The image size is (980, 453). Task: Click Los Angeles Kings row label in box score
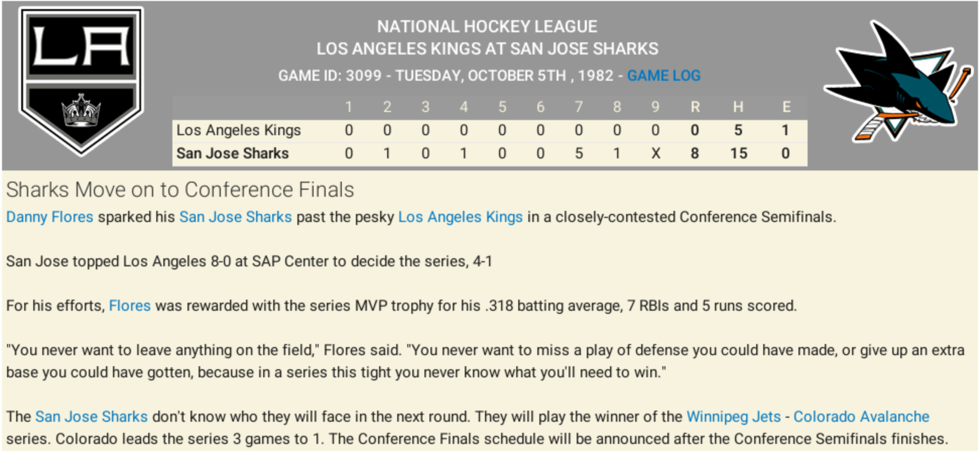point(238,130)
